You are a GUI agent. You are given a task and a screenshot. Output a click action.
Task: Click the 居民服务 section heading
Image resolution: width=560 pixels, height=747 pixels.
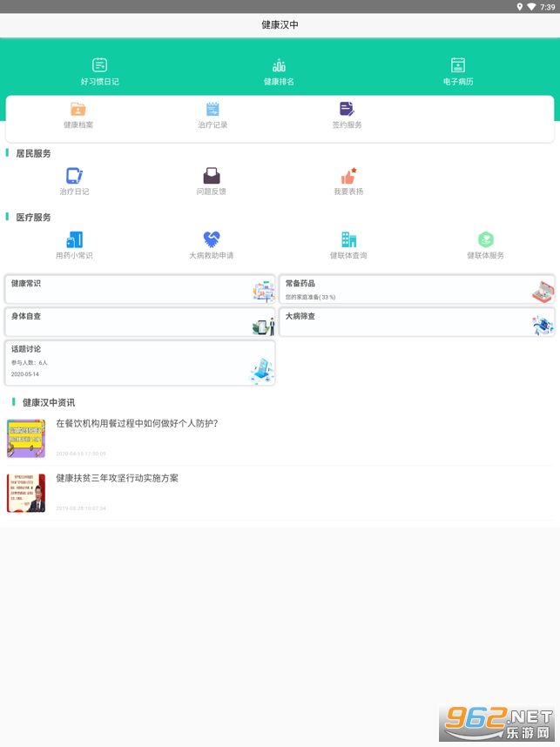tap(33, 153)
